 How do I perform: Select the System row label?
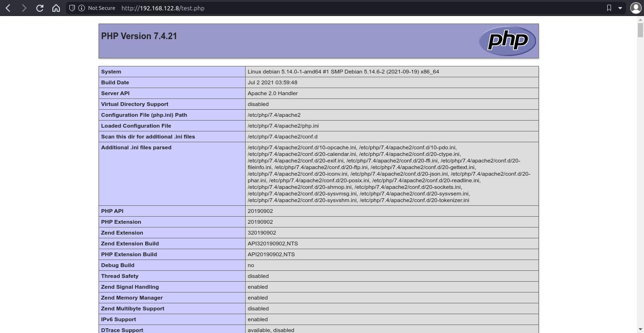(111, 72)
